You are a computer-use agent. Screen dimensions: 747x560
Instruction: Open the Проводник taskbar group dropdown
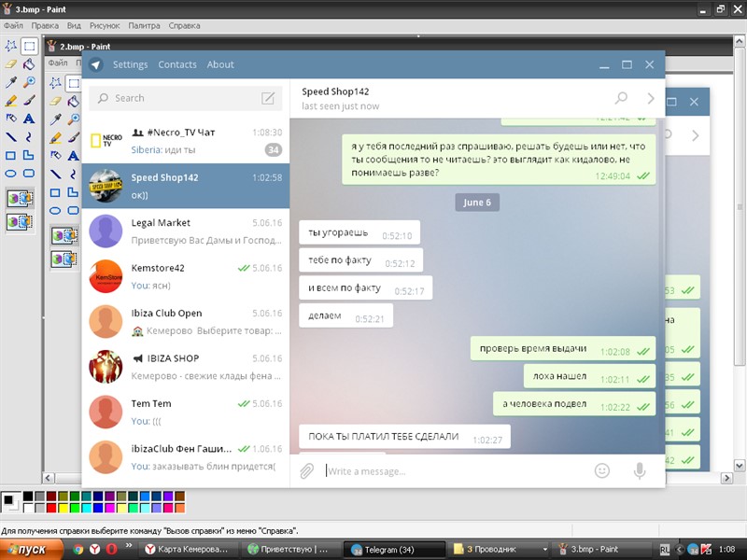[x=545, y=550]
